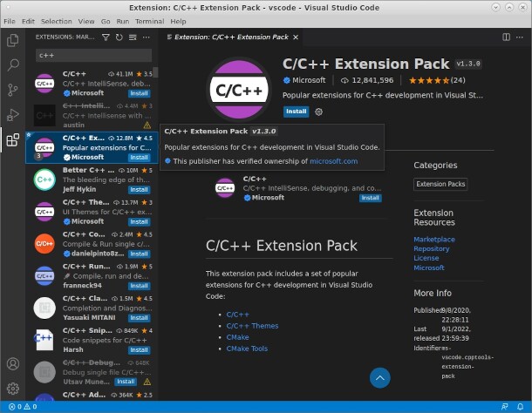Open errors and warnings in status bar
The height and width of the screenshot is (413, 532).
pos(23,407)
